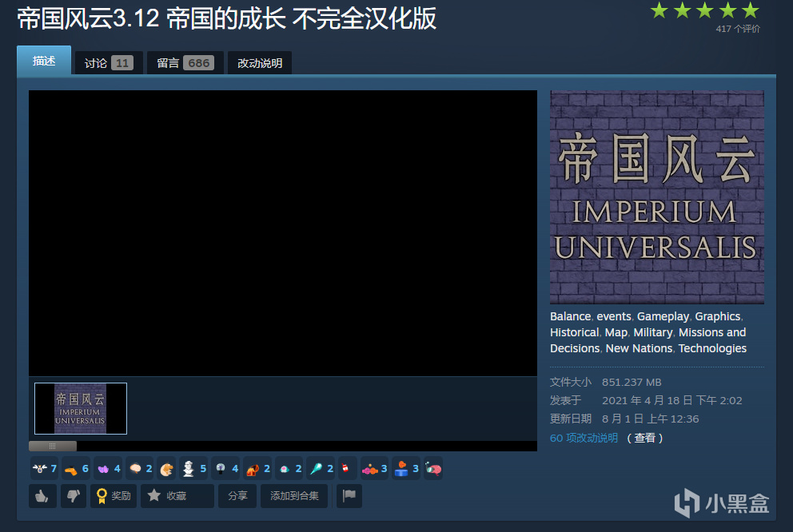793x532 pixels.
Task: Click the pink and orange balloons award showing 3
Action: point(374,469)
